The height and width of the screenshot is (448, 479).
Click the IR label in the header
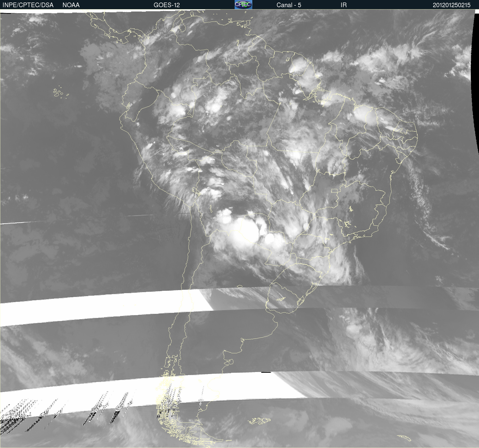pos(343,5)
